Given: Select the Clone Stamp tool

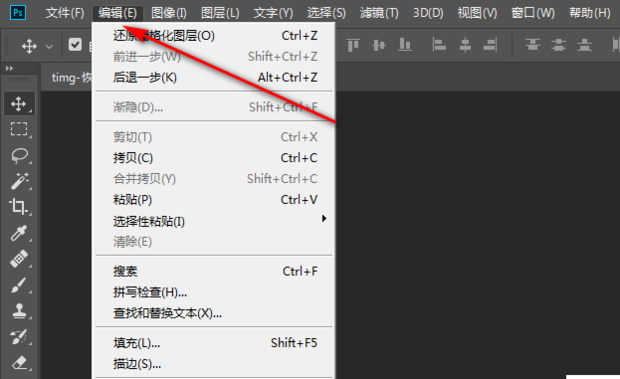Looking at the screenshot, I should click(x=19, y=311).
